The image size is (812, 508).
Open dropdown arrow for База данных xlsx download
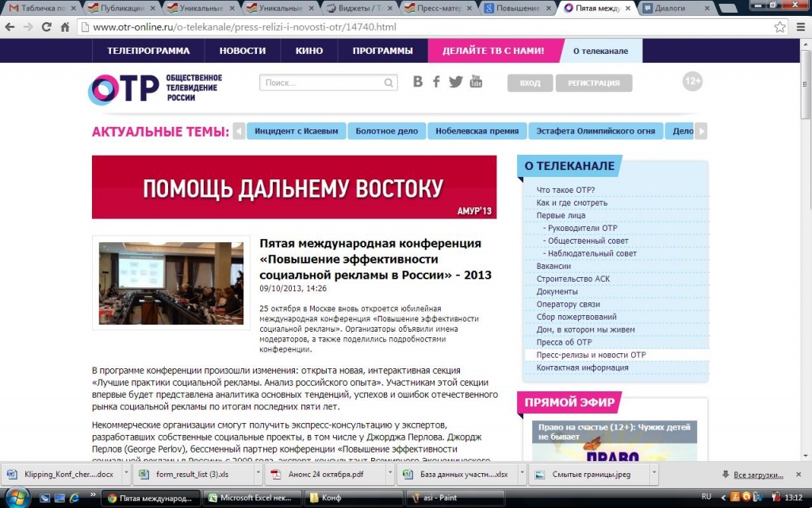tap(522, 474)
